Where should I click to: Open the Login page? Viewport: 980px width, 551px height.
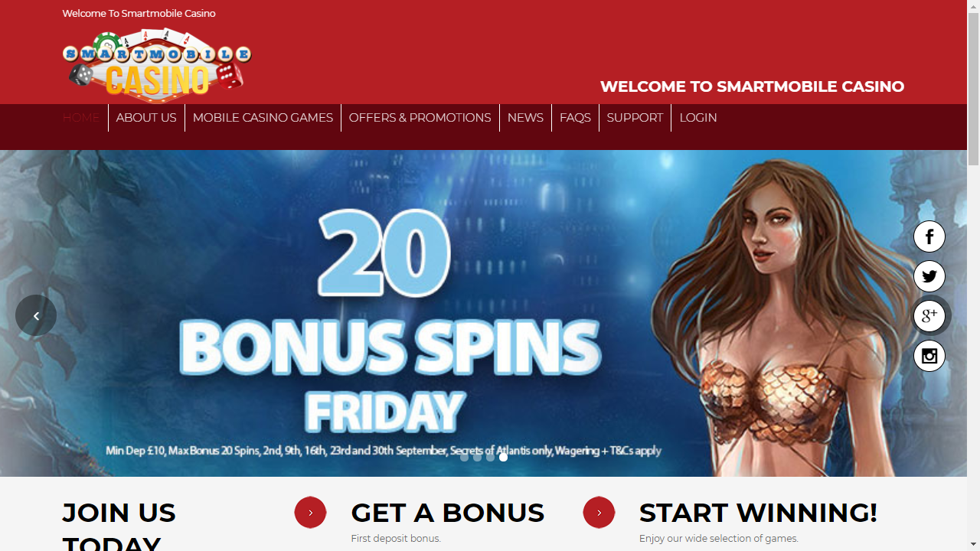click(698, 118)
